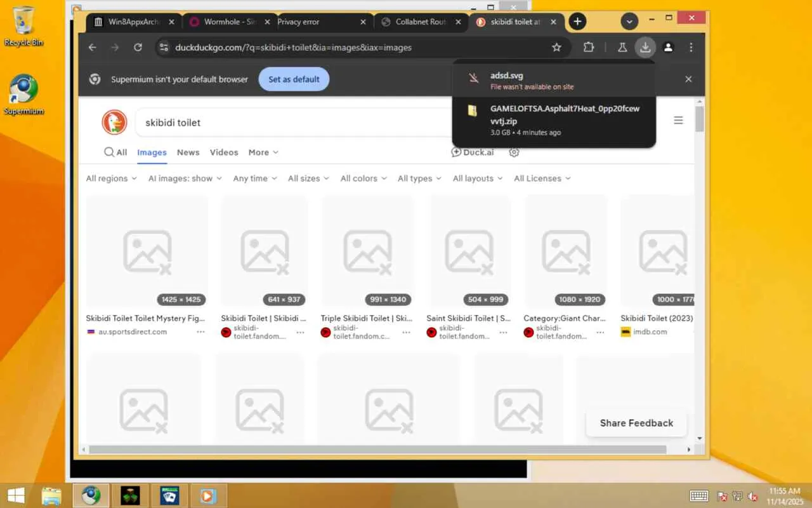The image size is (812, 508).
Task: Open File Explorer from the taskbar
Action: (x=51, y=495)
